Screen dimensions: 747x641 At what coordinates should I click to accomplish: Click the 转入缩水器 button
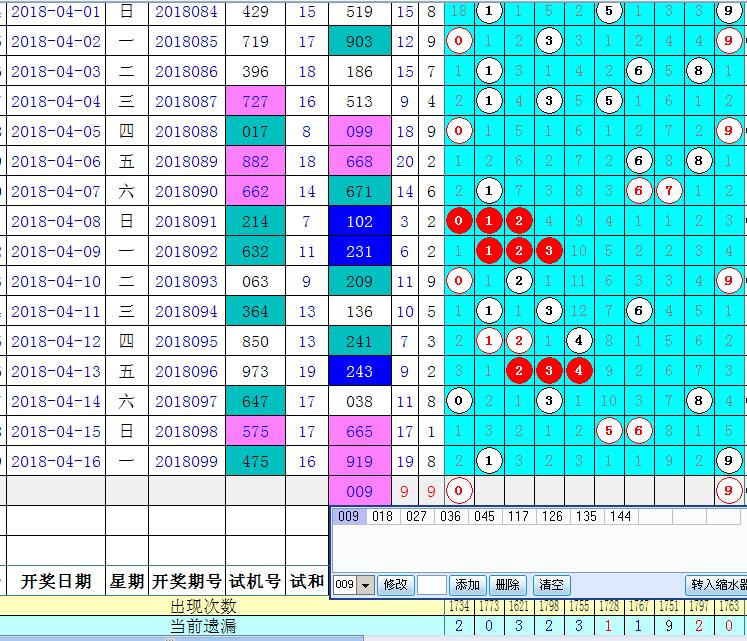[x=717, y=585]
